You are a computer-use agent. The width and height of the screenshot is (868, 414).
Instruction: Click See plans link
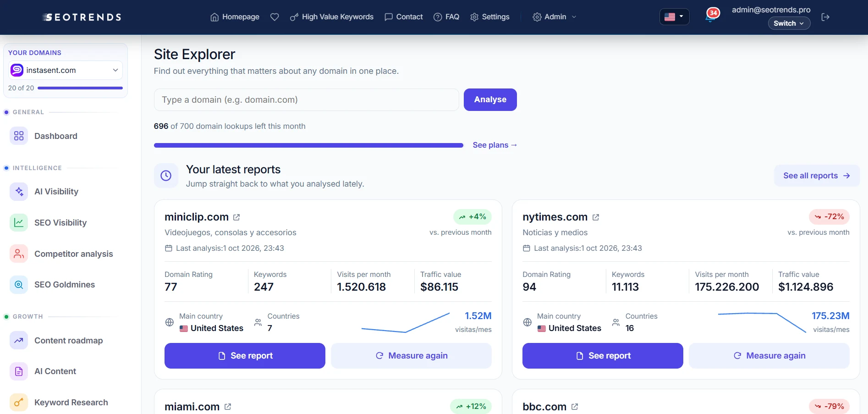(495, 145)
